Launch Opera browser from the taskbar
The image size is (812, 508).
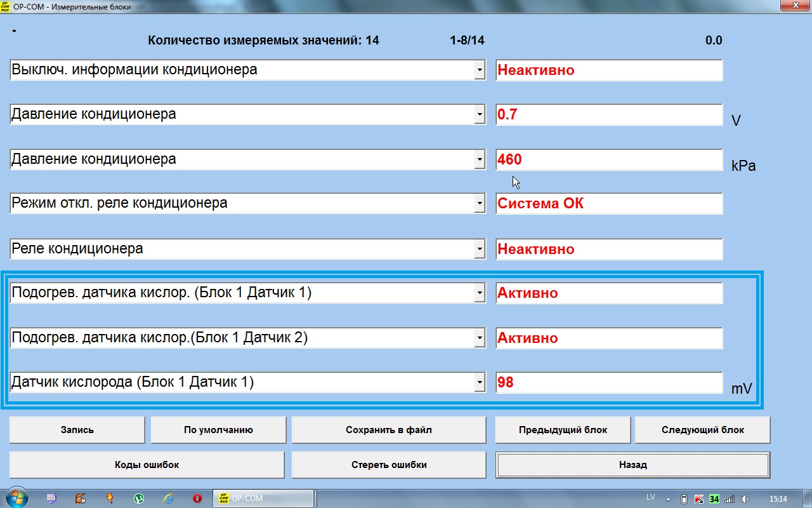click(197, 498)
